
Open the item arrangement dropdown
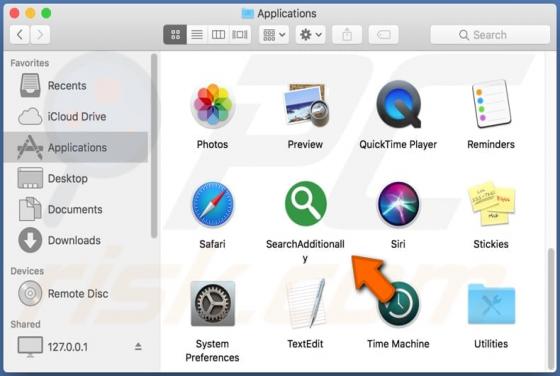(274, 35)
